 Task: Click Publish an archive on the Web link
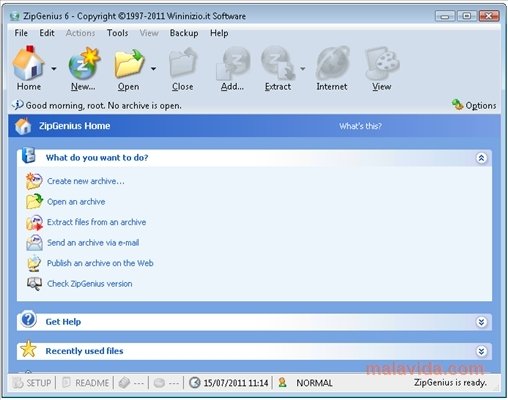tap(100, 263)
